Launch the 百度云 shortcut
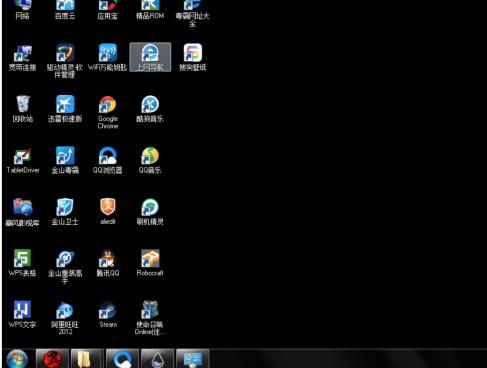The width and height of the screenshot is (487, 368). (x=65, y=9)
